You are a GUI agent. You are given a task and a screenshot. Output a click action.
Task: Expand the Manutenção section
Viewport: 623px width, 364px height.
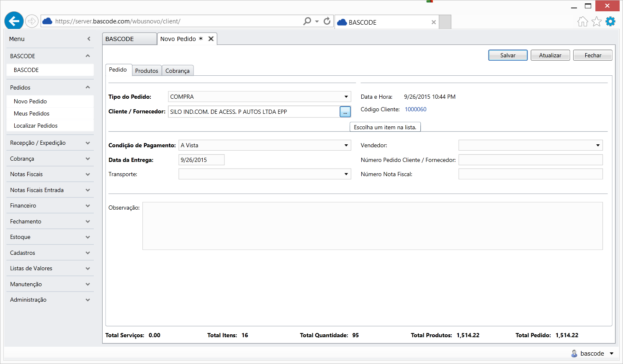pos(88,285)
